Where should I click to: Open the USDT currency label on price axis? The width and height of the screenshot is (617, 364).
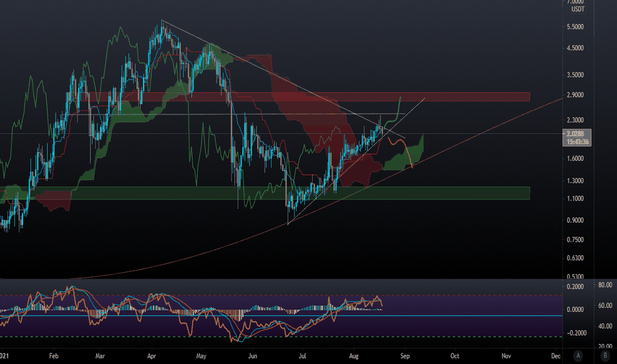pos(578,9)
